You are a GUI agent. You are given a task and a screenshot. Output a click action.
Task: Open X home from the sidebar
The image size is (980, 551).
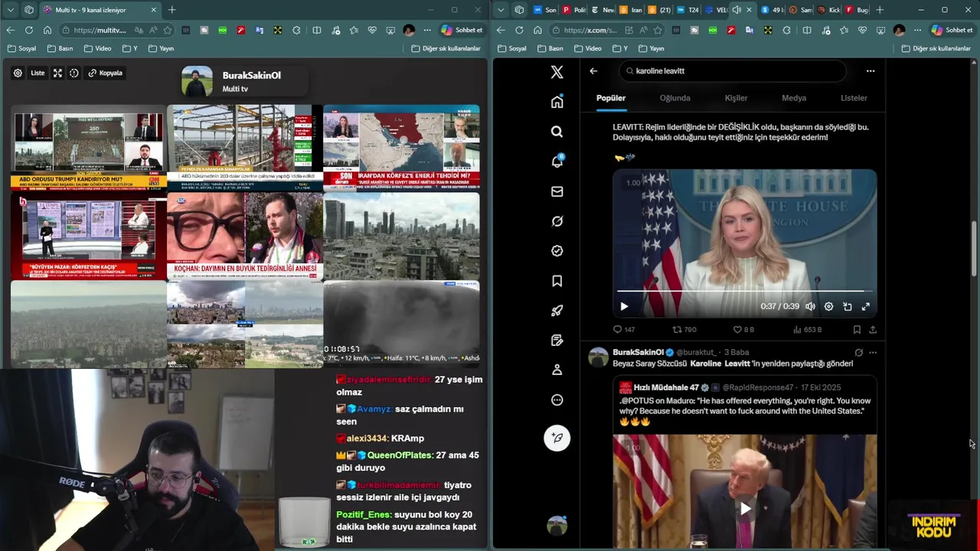pos(557,102)
